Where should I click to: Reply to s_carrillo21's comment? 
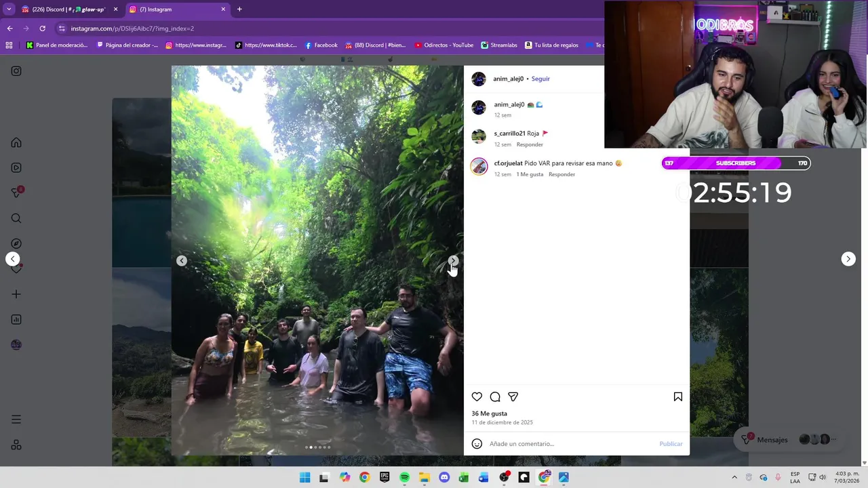coord(530,144)
